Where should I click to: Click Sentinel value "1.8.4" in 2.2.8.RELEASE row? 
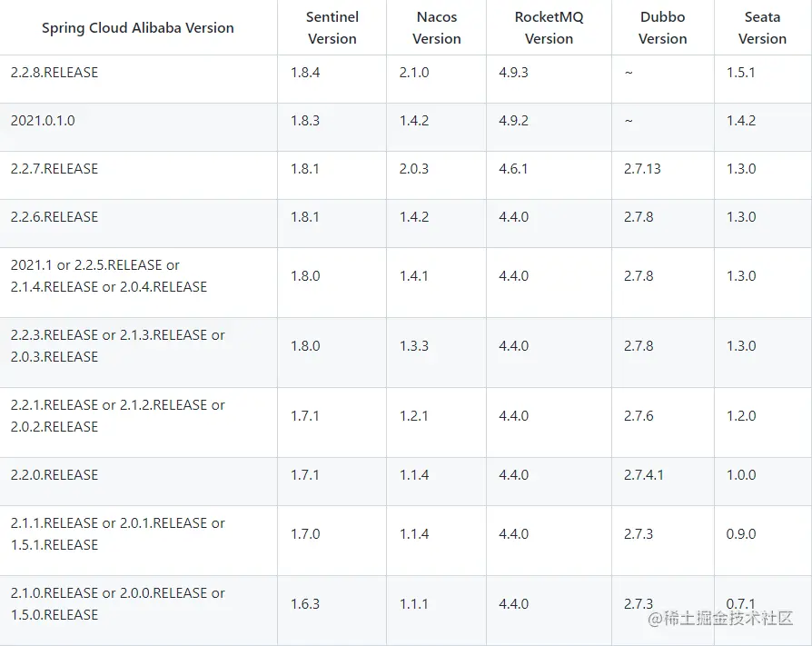pyautogui.click(x=305, y=73)
